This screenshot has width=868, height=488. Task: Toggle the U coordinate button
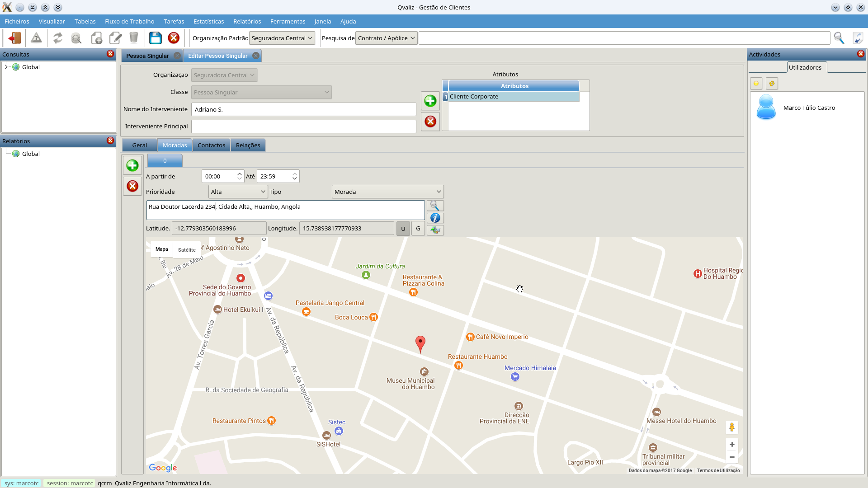click(x=403, y=229)
